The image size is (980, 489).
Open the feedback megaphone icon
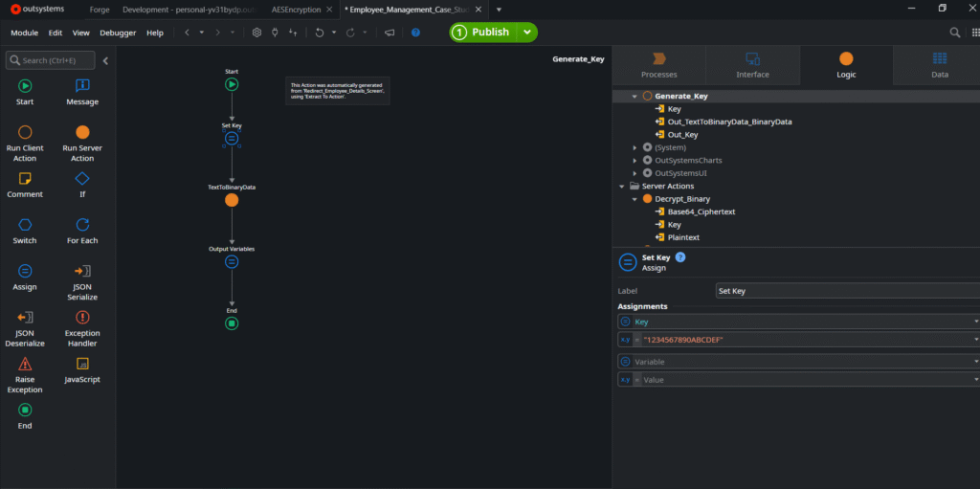[x=390, y=33]
